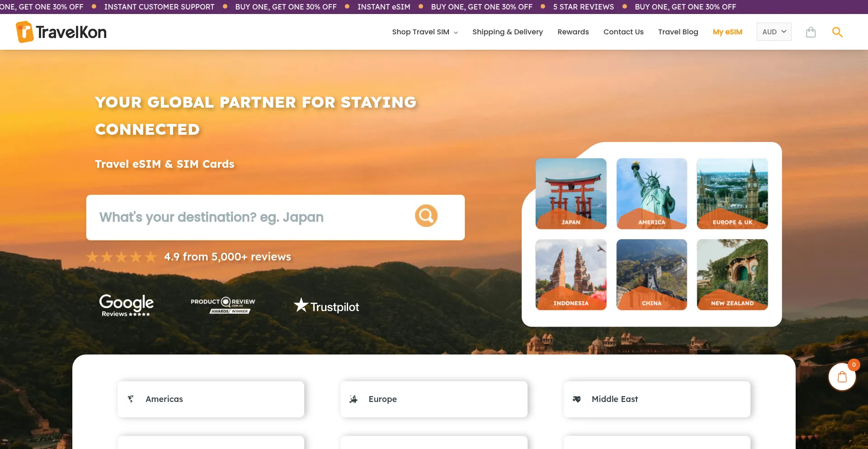Select the Indonesia destination tile
The width and height of the screenshot is (868, 449).
[x=571, y=274]
